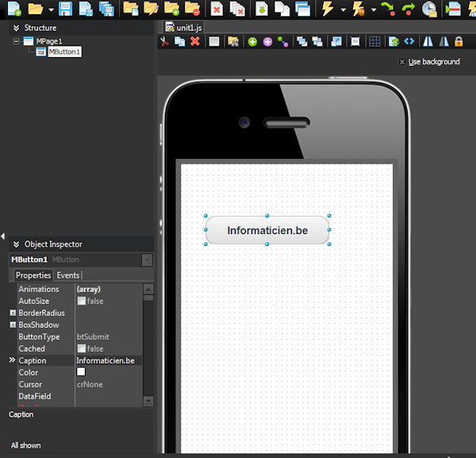Click the Informaticien.be button on canvas
Screen dimensions: 476x458
click(267, 231)
